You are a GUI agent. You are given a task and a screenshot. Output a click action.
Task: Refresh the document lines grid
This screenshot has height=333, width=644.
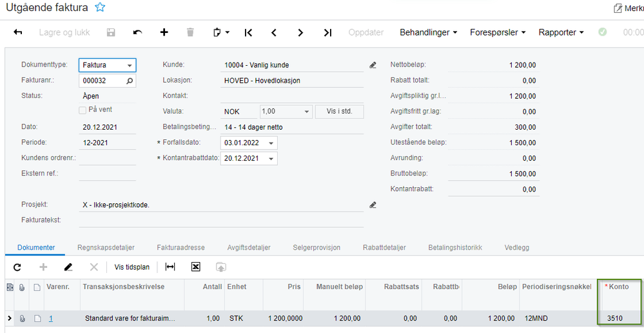pos(17,267)
